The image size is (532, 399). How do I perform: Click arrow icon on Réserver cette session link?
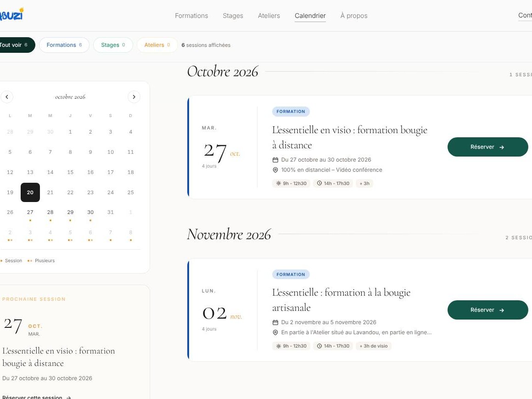(x=68, y=397)
